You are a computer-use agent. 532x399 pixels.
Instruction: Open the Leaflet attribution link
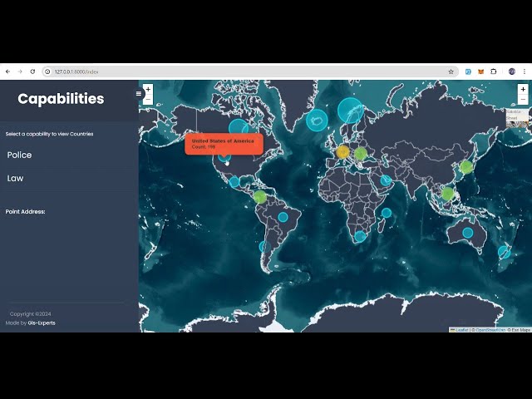point(461,330)
